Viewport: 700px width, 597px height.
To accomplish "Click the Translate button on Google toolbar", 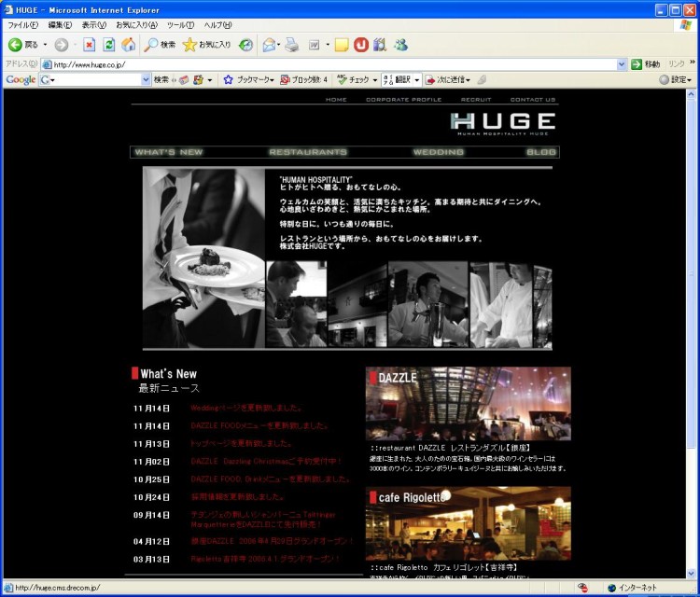I will point(398,80).
